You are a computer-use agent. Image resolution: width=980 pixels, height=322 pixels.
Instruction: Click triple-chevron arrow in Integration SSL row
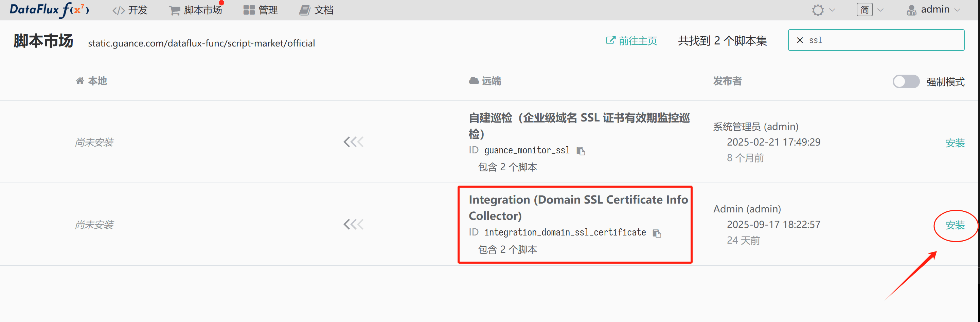coord(353,225)
